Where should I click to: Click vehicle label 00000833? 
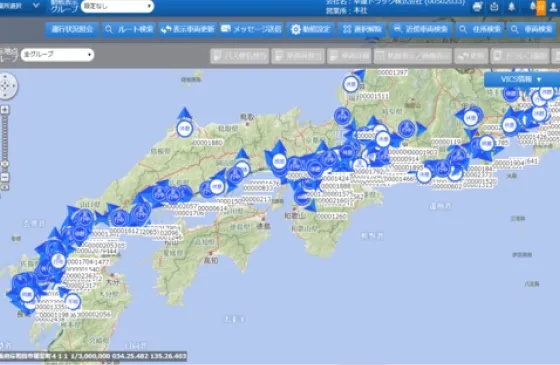(x=258, y=188)
